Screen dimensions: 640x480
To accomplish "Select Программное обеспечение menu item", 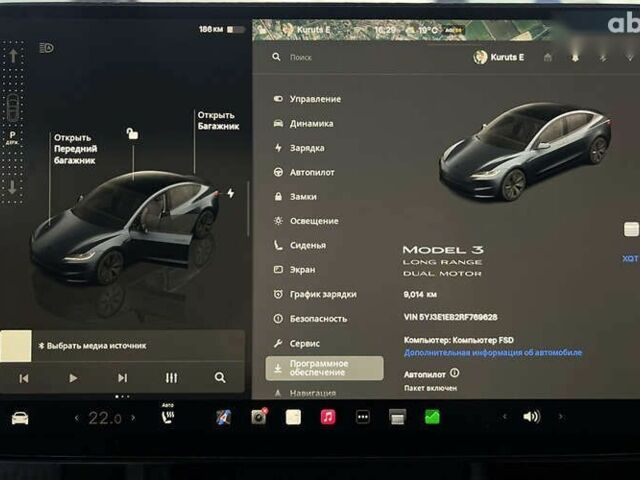I will [324, 368].
